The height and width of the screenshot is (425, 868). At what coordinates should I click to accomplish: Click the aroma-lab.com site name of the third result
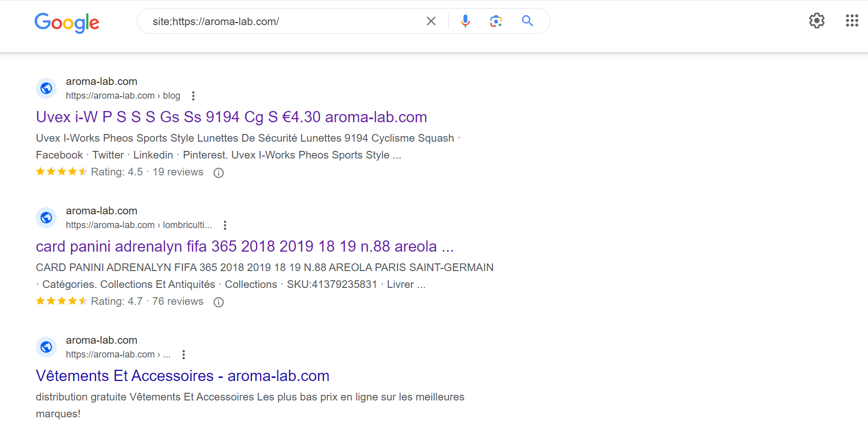click(102, 340)
